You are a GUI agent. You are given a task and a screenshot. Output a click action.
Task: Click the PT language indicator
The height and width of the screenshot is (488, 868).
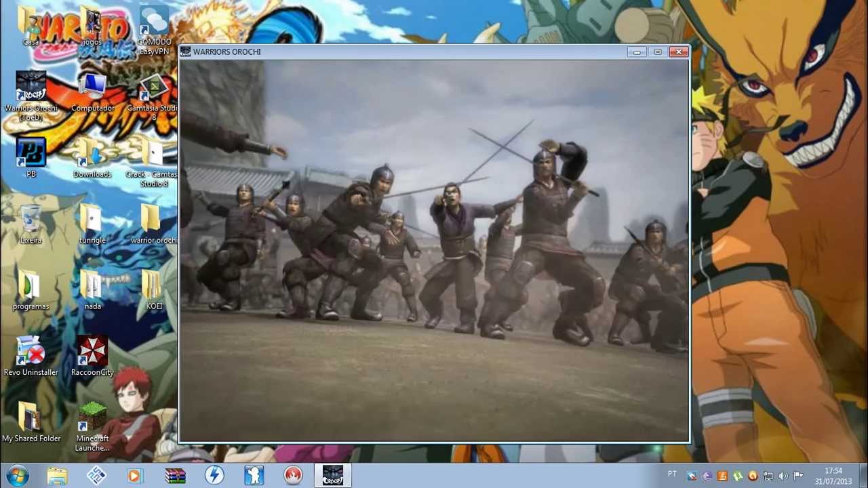click(x=672, y=474)
